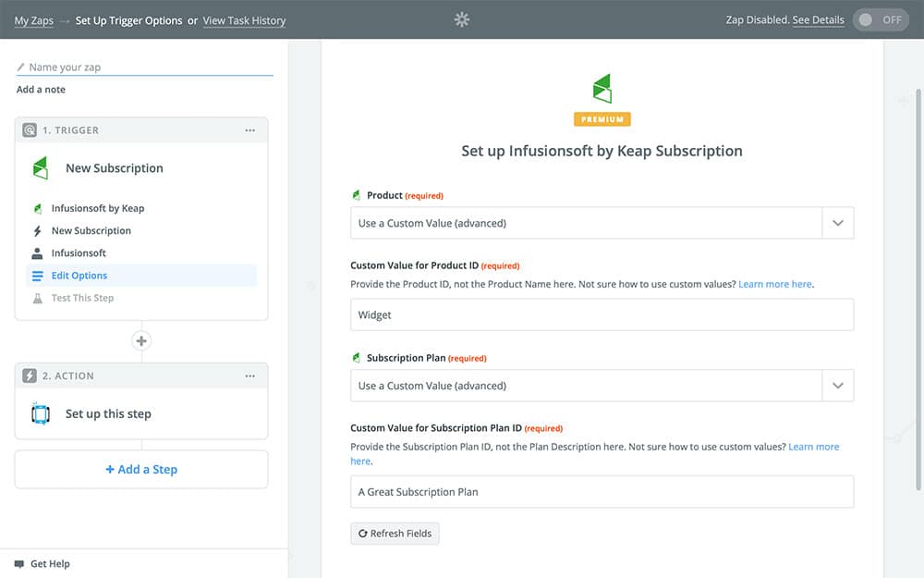The image size is (924, 578).
Task: Click the Infusionsoft logo beside New Subscription
Action: [40, 168]
